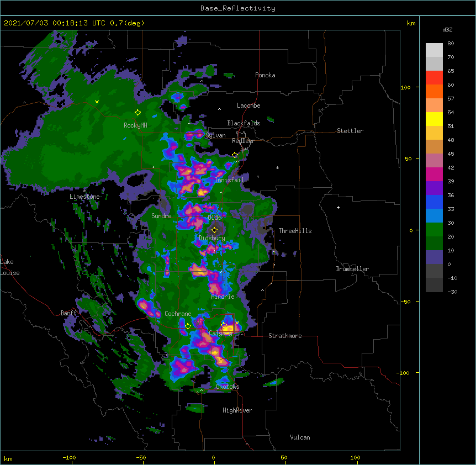Image resolution: width=476 pixels, height=465 pixels.
Task: Click the white asterisk marker east of Innisfail
Action: pos(277,167)
